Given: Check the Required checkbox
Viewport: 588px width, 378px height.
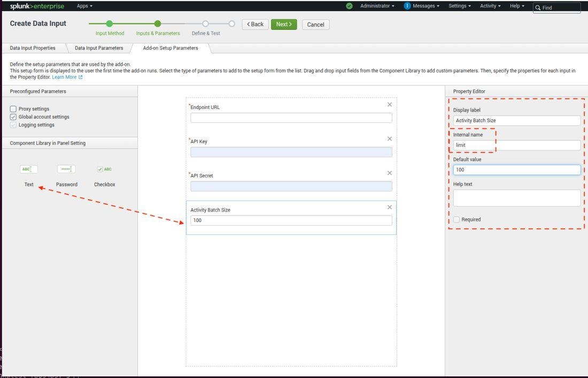Looking at the screenshot, I should (x=457, y=219).
